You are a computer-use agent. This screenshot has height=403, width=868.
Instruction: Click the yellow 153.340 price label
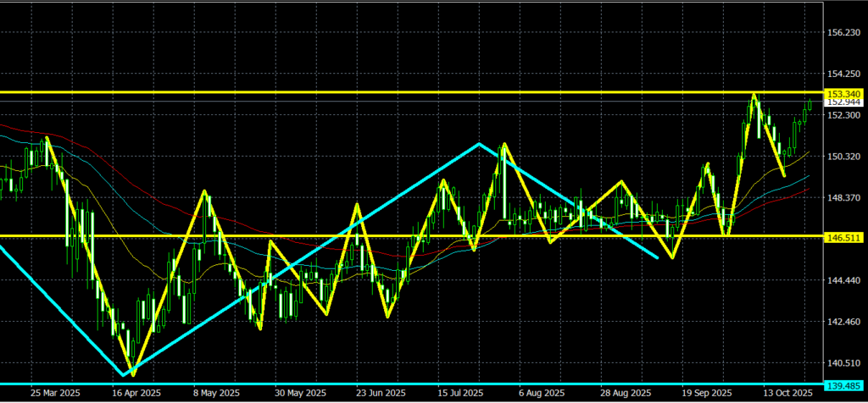tap(843, 93)
